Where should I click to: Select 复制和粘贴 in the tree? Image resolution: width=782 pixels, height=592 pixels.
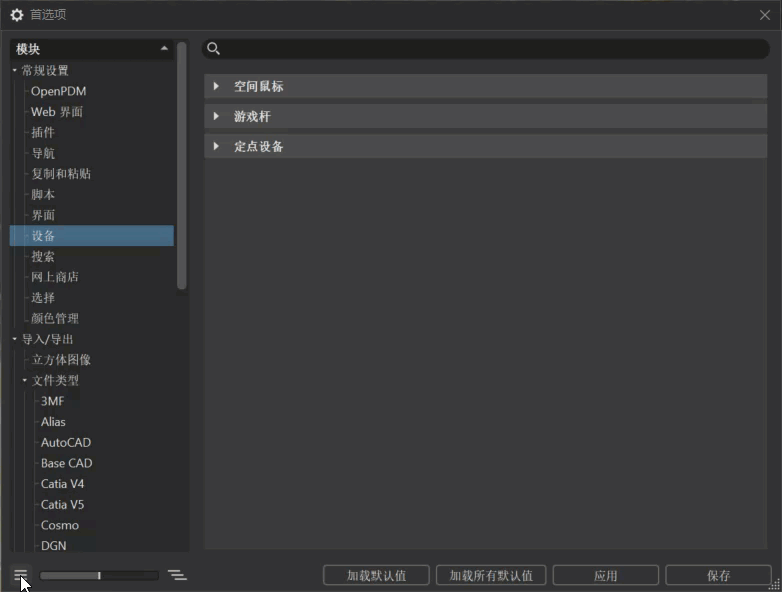[x=61, y=174]
